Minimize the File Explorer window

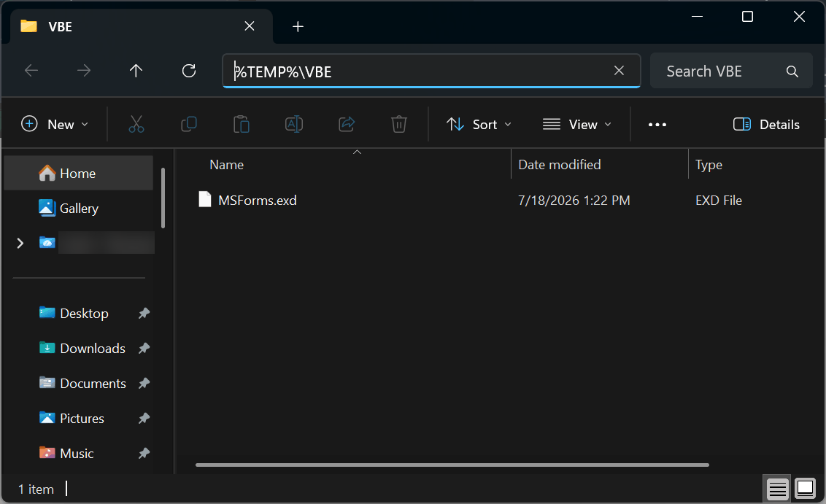tap(697, 16)
